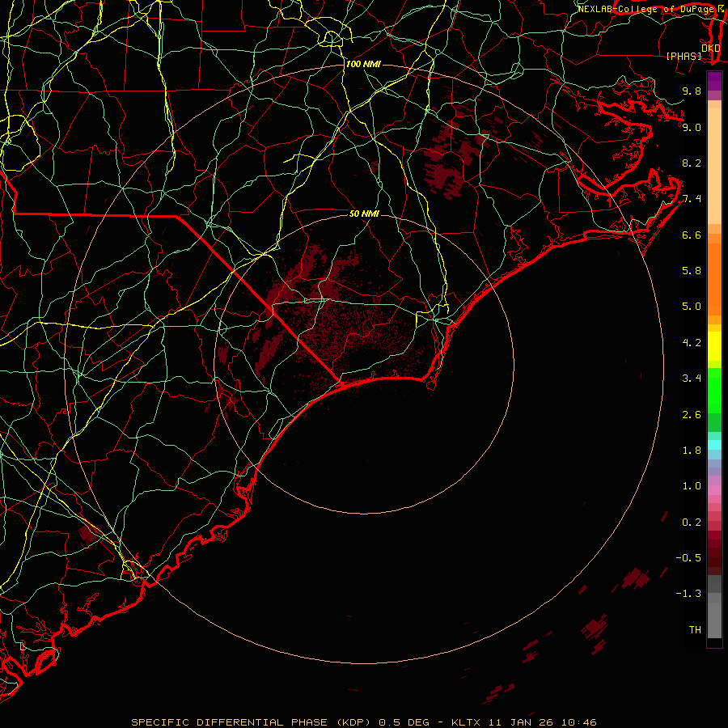The height and width of the screenshot is (728, 728).
Task: Click the 8.2 value on color scale
Action: click(692, 163)
